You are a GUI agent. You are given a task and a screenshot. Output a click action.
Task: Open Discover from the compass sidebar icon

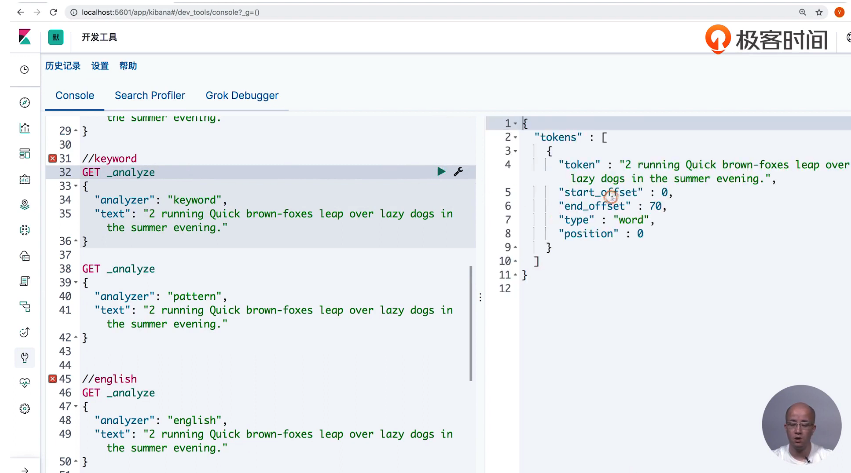click(25, 102)
